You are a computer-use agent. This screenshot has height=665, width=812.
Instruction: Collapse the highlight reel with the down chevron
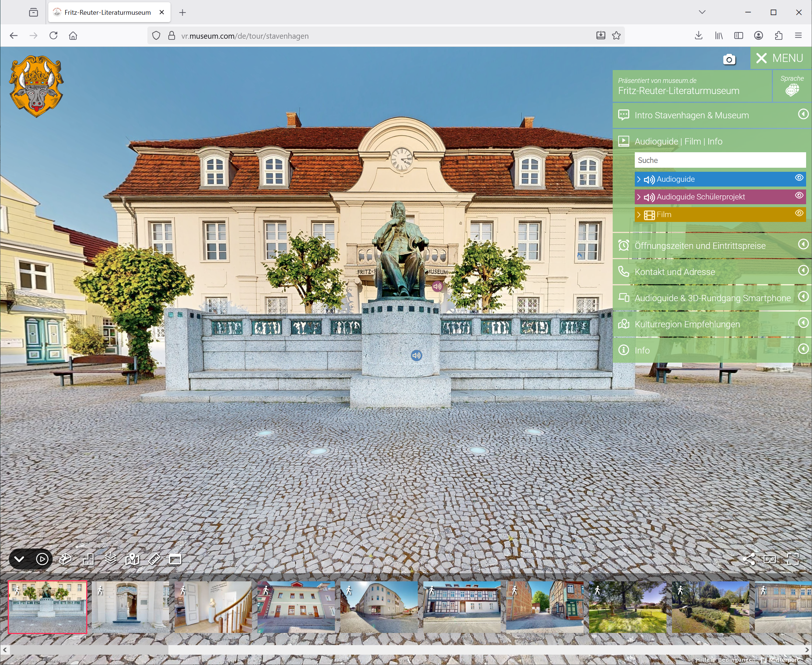click(19, 559)
